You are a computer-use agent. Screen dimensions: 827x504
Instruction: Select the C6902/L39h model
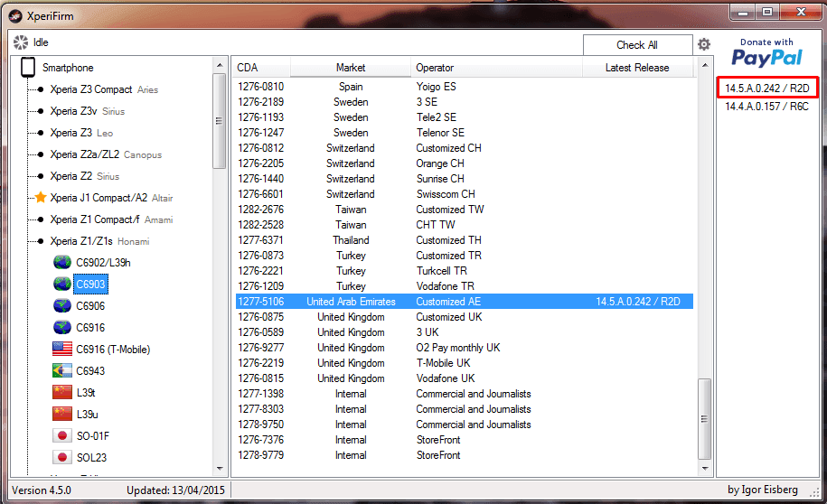tap(103, 263)
